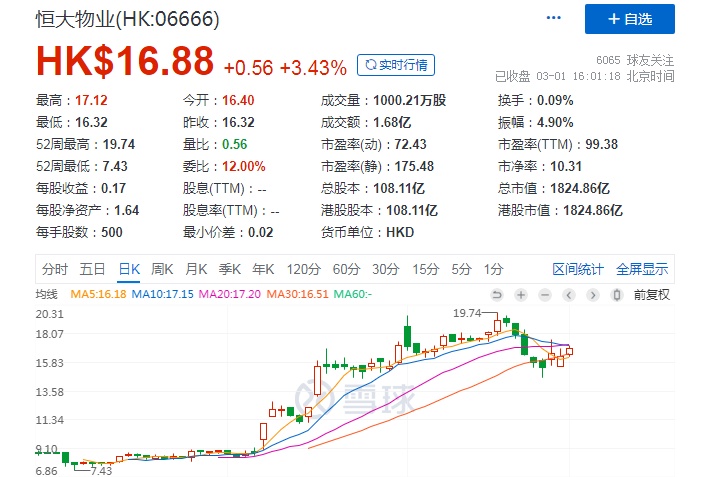Refresh quotes with the 实时行情 button
The height and width of the screenshot is (477, 711).
[x=396, y=65]
